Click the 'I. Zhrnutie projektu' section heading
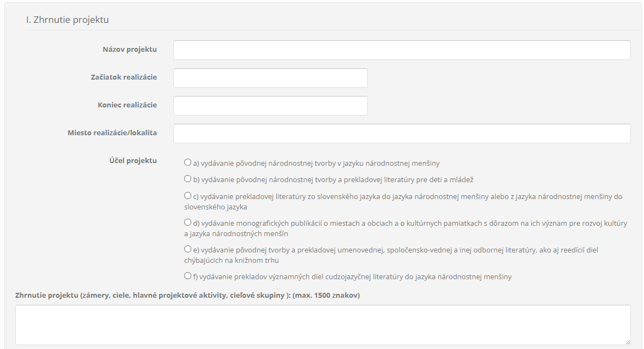The image size is (644, 349). click(68, 20)
